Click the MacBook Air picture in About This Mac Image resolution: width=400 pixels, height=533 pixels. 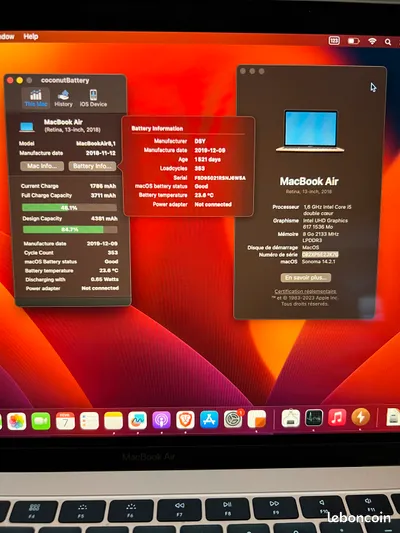[310, 131]
